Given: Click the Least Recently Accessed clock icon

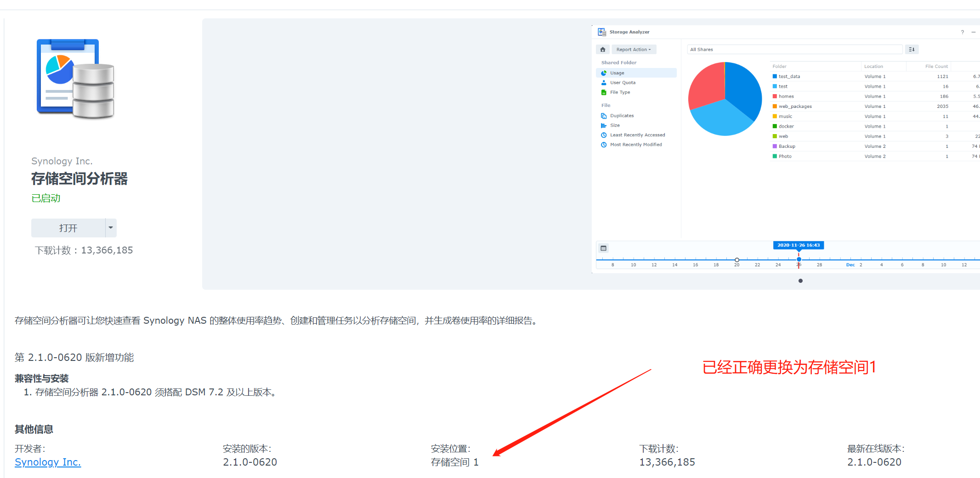Looking at the screenshot, I should pos(604,135).
